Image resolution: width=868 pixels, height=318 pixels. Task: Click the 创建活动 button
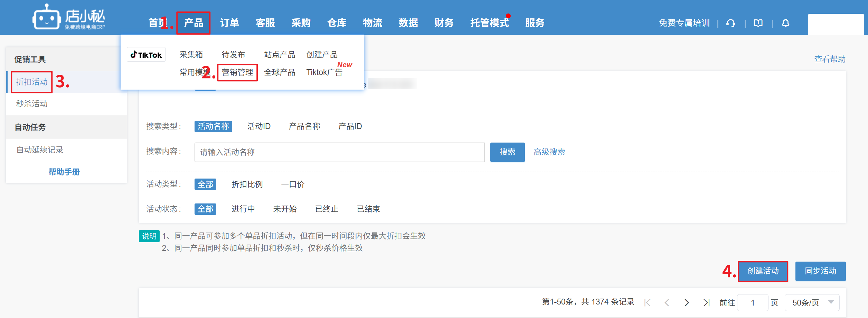(763, 271)
